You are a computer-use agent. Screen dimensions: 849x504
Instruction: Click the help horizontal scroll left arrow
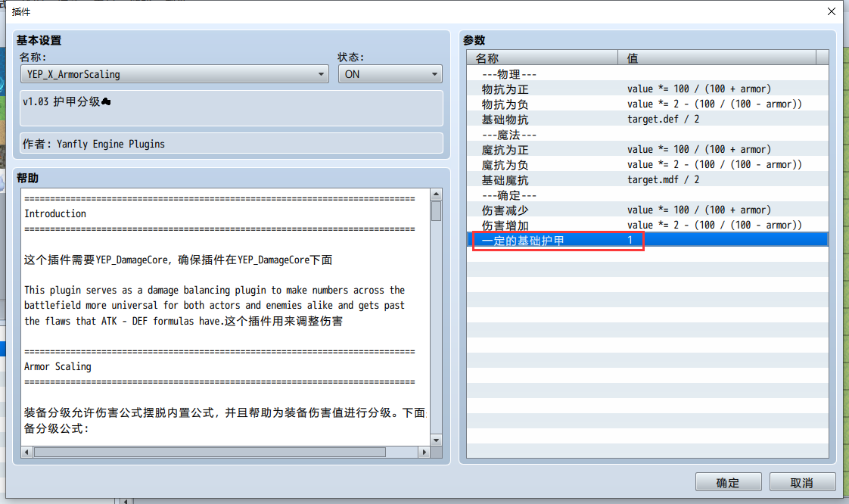click(x=26, y=452)
